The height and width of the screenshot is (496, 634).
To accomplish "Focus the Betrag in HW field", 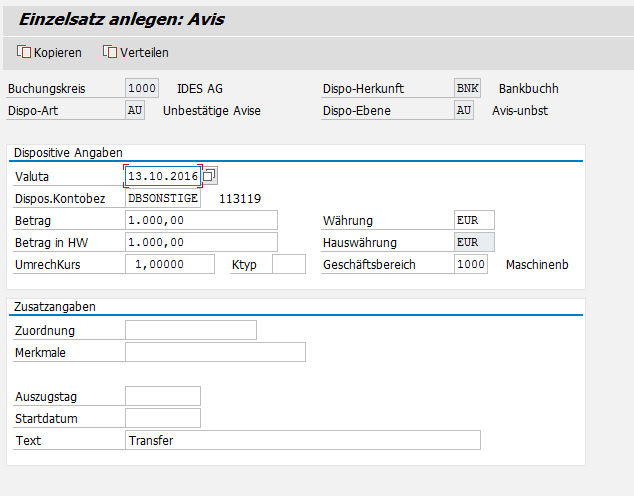I will click(x=200, y=242).
